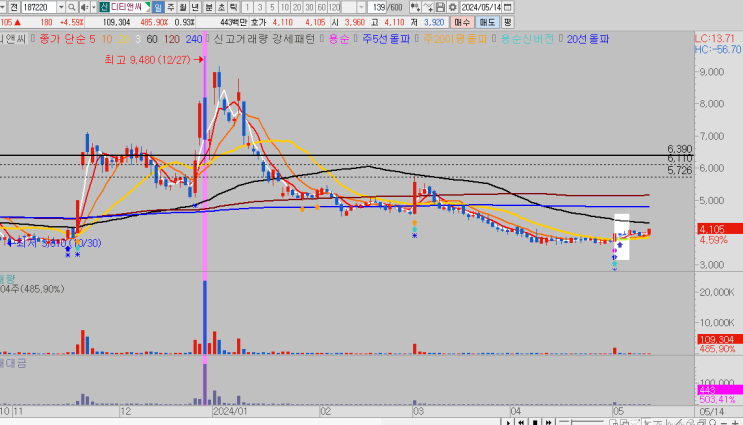Click the zoom in plus icon
743x425 pixels.
click(x=735, y=422)
